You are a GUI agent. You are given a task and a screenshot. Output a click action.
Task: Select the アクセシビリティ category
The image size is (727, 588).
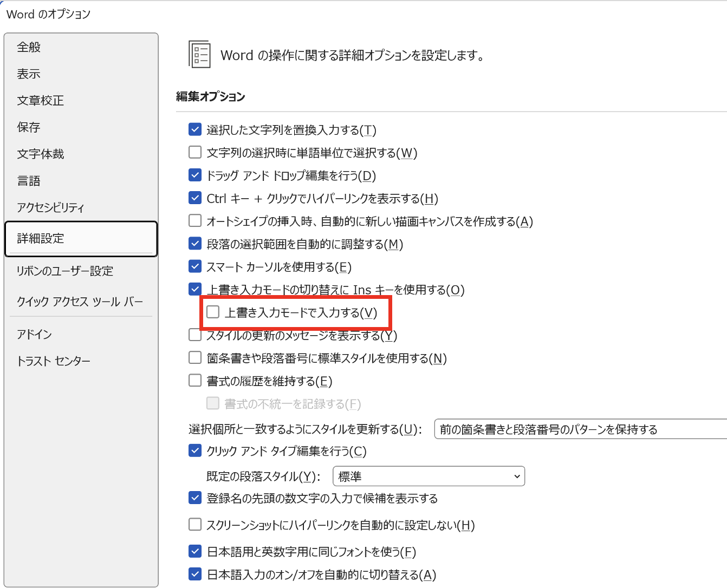tap(51, 208)
